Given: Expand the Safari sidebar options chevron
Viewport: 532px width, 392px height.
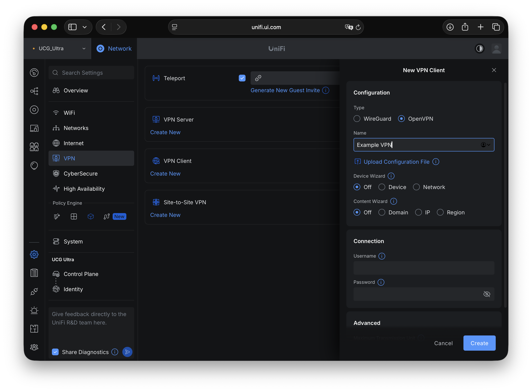Looking at the screenshot, I should click(84, 27).
